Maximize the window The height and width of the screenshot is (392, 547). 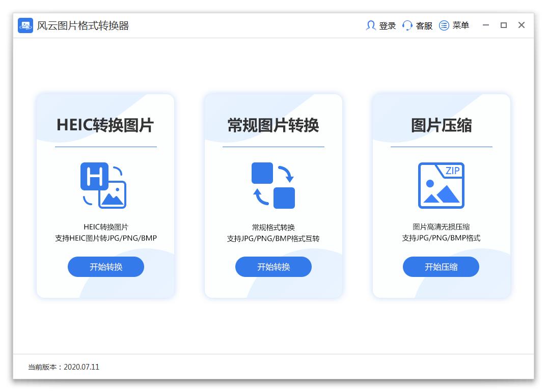(503, 25)
